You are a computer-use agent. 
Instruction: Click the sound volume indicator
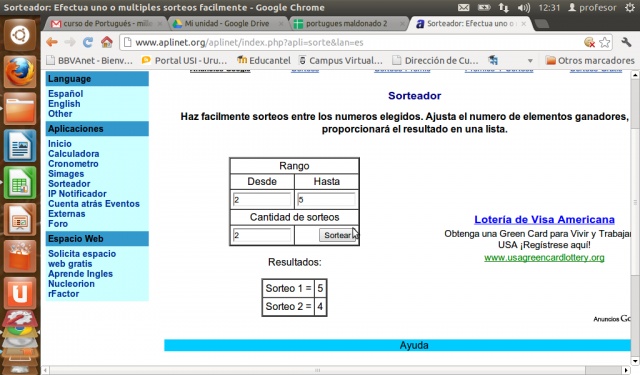523,7
